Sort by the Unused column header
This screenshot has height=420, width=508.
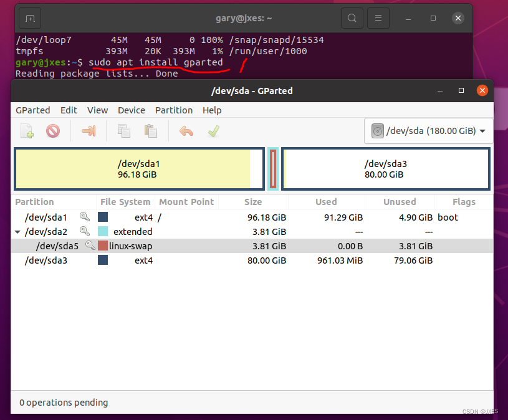click(x=400, y=202)
